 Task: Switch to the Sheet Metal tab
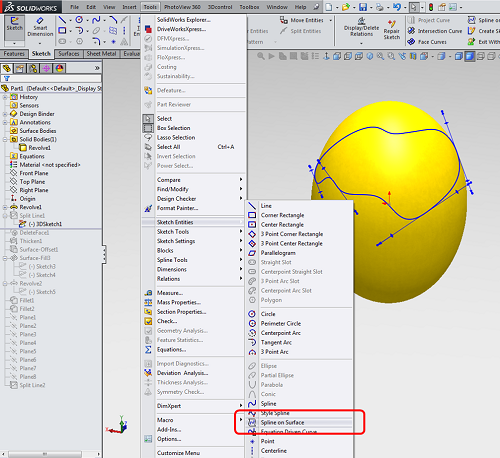tap(101, 54)
